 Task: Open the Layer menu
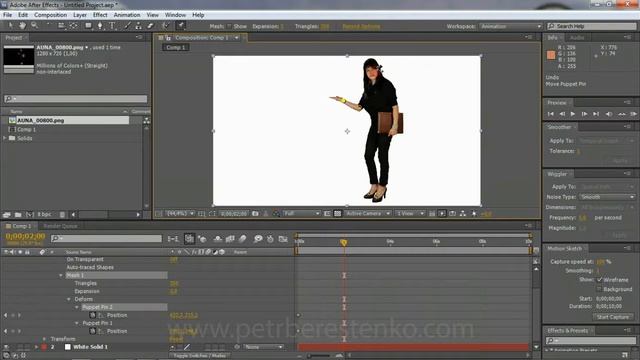tap(80, 15)
